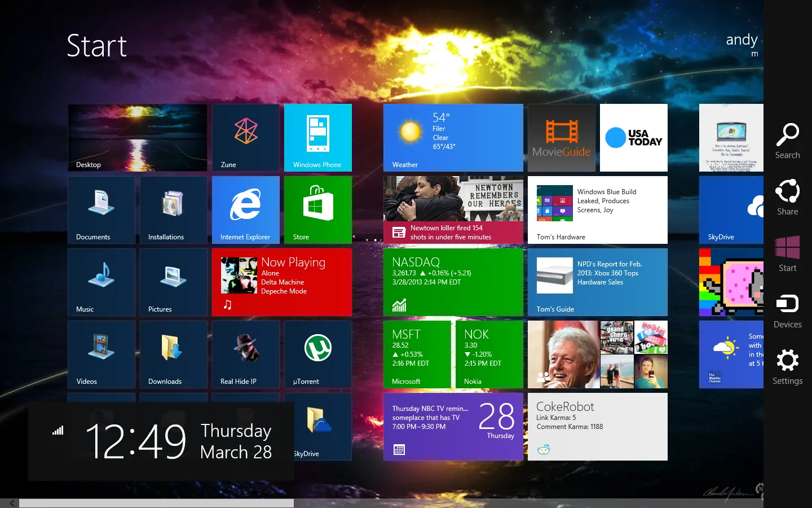Open the Now Playing music tile

(x=282, y=282)
